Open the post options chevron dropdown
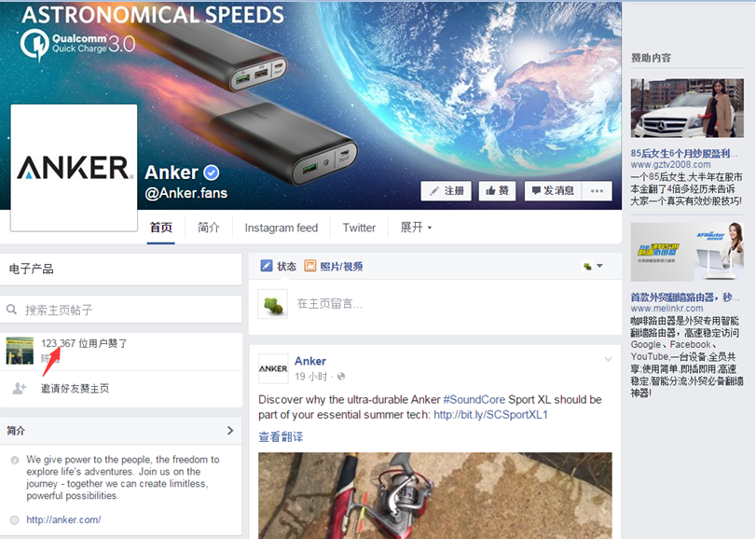The image size is (756, 539). (608, 359)
